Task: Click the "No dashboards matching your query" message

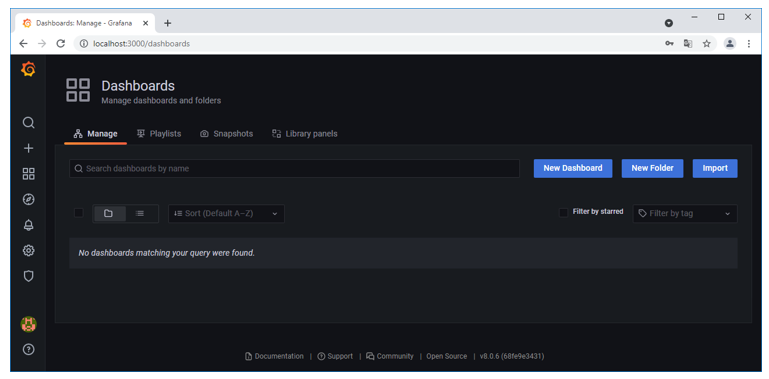Action: [167, 253]
